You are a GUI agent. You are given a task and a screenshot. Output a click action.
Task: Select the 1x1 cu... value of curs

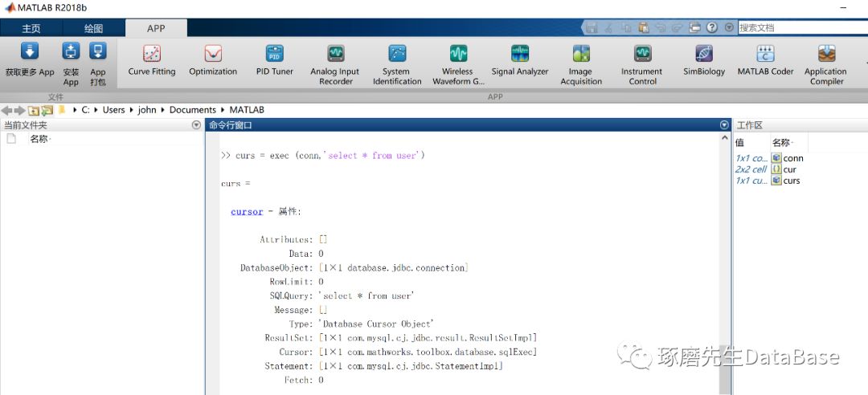click(x=751, y=181)
